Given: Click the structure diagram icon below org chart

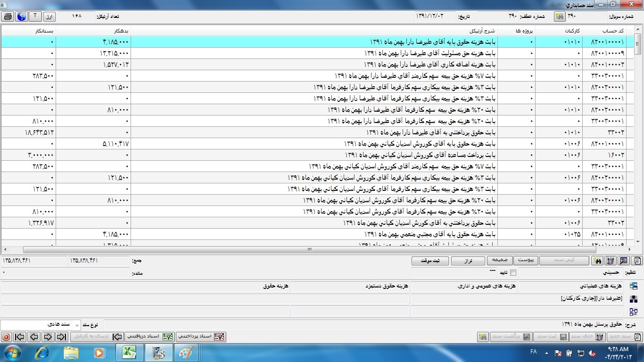Looking at the screenshot, I should 634,311.
